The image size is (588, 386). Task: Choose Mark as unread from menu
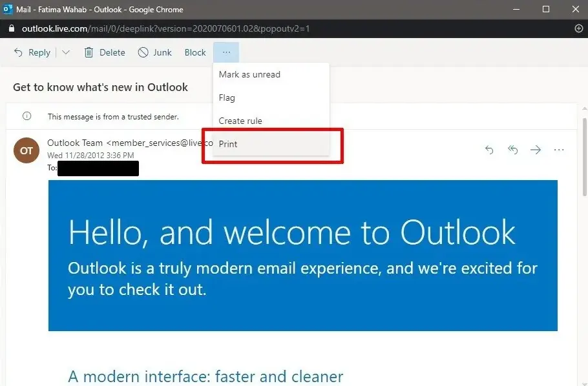pyautogui.click(x=271, y=74)
